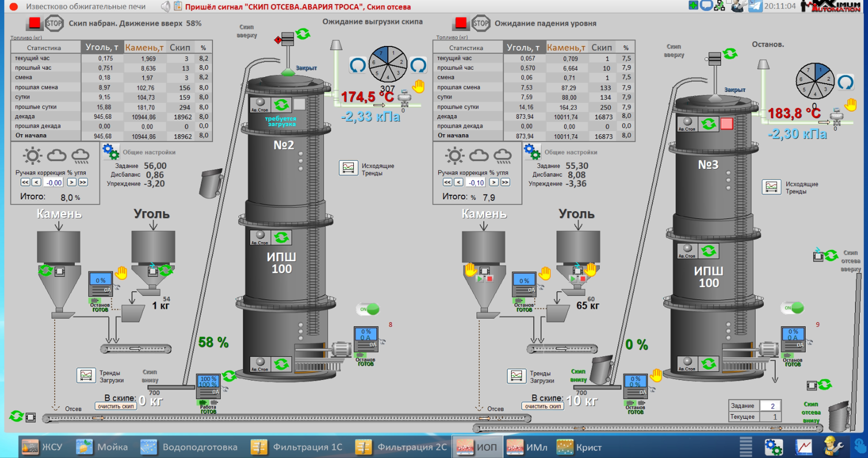Open 'Исходящие Тренды' chart icon for kiln №3
This screenshot has height=458, width=868.
click(x=771, y=187)
